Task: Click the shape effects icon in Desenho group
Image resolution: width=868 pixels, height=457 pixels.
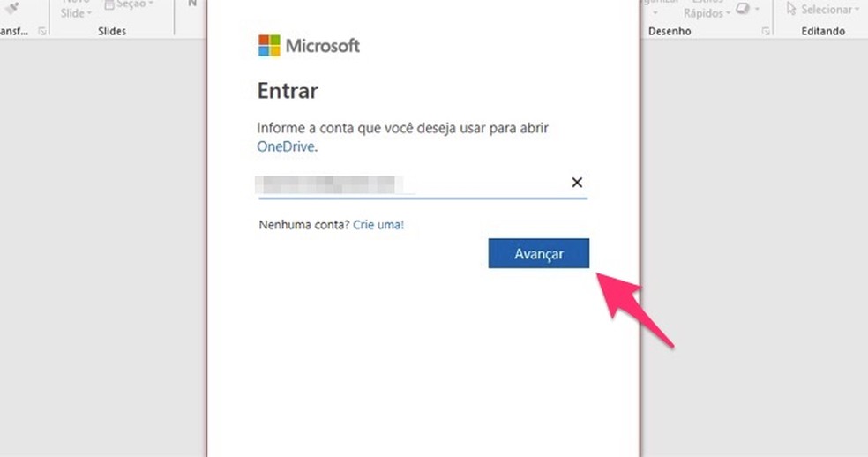Action: (743, 8)
